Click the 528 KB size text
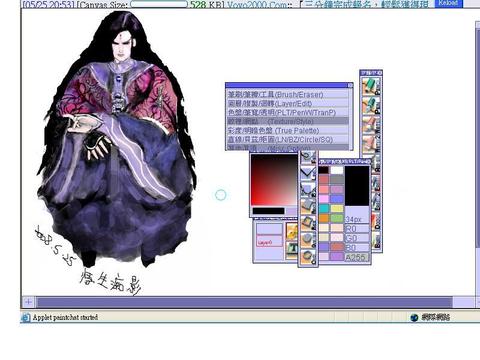 pyautogui.click(x=207, y=5)
